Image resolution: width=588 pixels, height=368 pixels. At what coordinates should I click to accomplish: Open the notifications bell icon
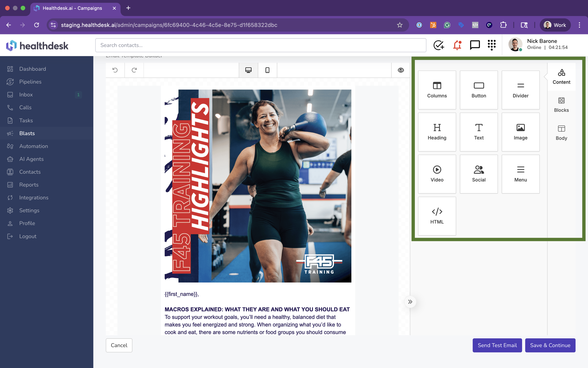tap(457, 45)
